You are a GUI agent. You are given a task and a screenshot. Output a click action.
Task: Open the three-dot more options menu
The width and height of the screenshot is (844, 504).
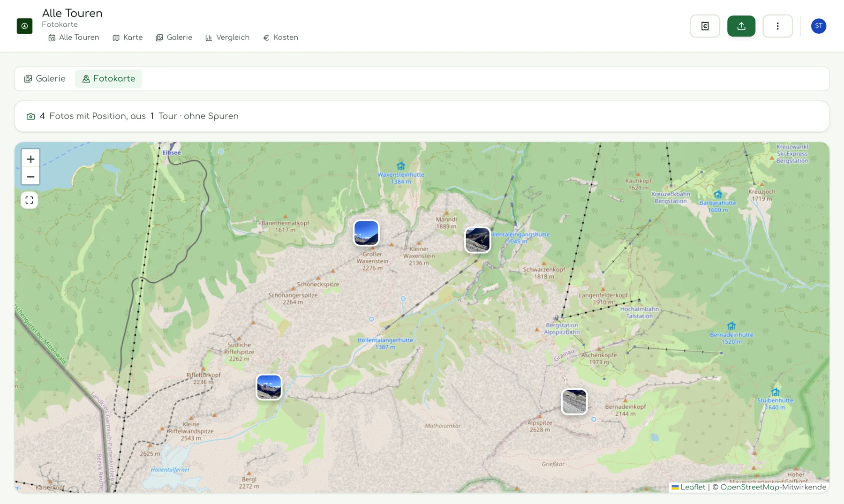click(x=777, y=26)
